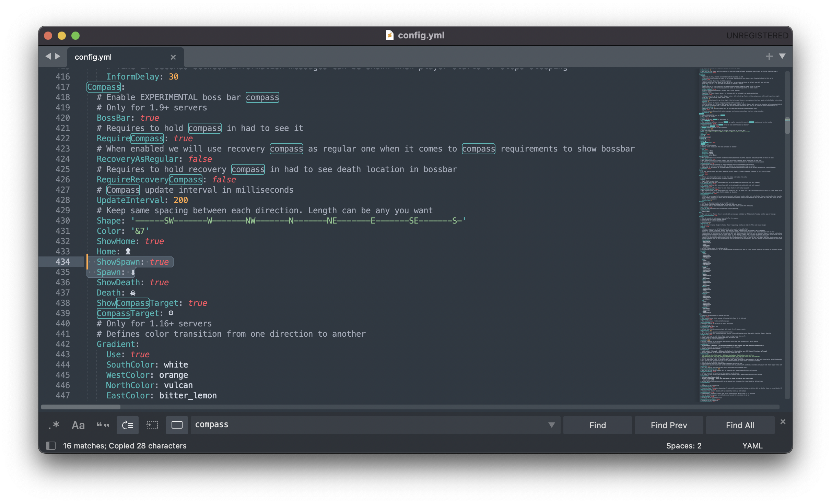The width and height of the screenshot is (831, 504).
Task: Click inside the compass search field
Action: pos(343,425)
